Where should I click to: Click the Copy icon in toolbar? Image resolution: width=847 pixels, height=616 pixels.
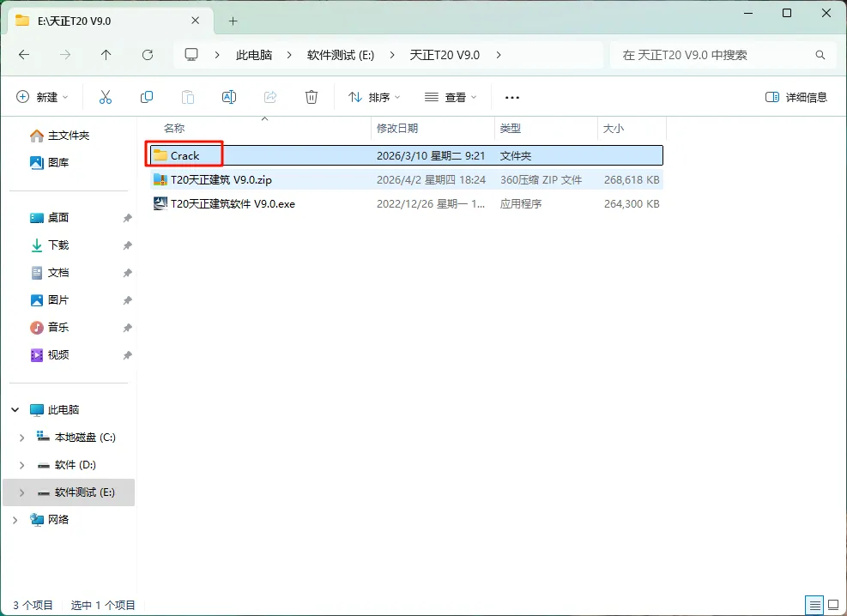point(147,97)
